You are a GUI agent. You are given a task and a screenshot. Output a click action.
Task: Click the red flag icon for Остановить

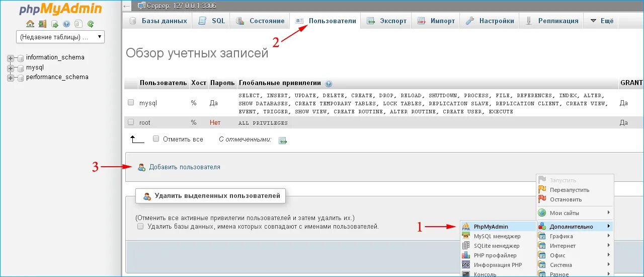coord(542,199)
